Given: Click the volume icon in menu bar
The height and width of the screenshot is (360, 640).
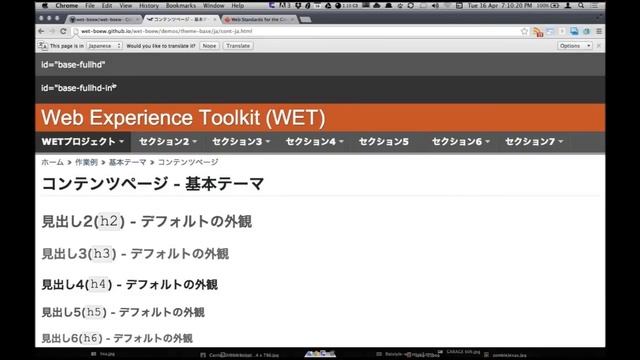Looking at the screenshot, I should point(435,6).
